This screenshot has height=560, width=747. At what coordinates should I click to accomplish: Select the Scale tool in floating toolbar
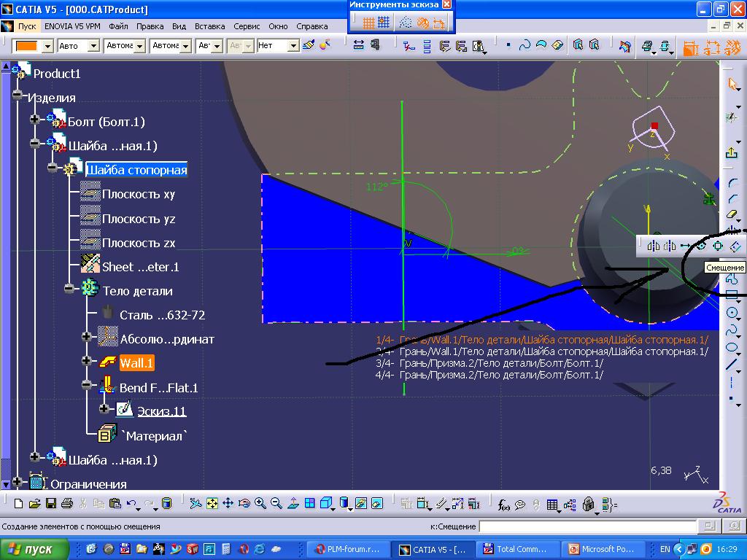click(x=718, y=246)
